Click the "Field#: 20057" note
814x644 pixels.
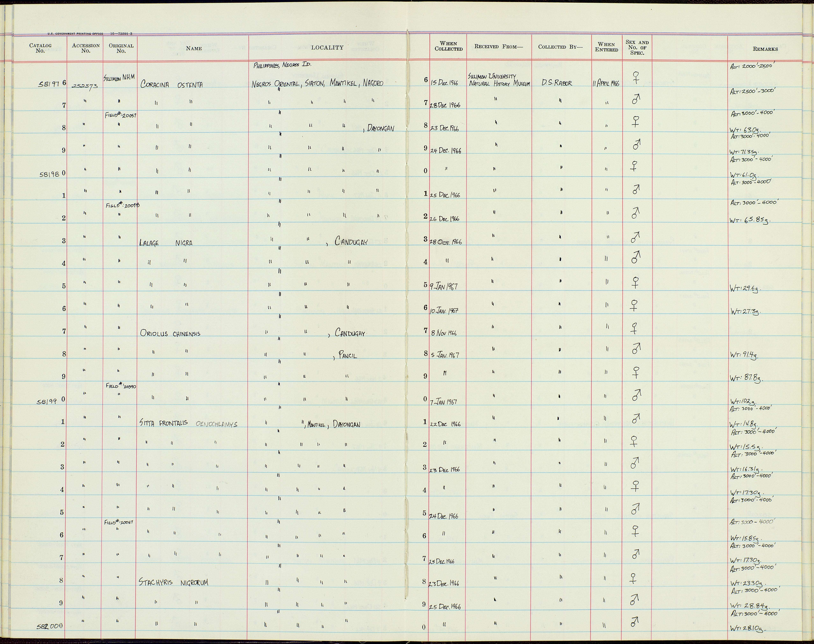click(x=121, y=115)
